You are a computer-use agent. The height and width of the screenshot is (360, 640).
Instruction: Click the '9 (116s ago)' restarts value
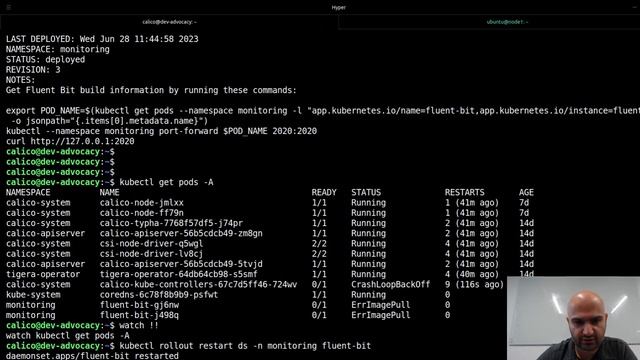474,284
